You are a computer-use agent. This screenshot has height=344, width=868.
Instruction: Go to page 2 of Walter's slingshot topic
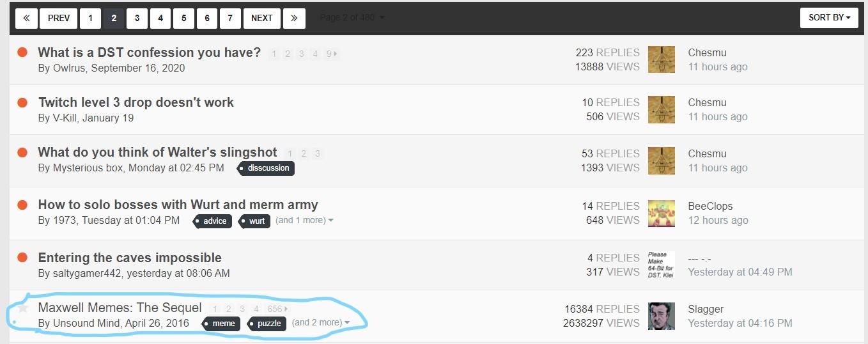point(304,153)
